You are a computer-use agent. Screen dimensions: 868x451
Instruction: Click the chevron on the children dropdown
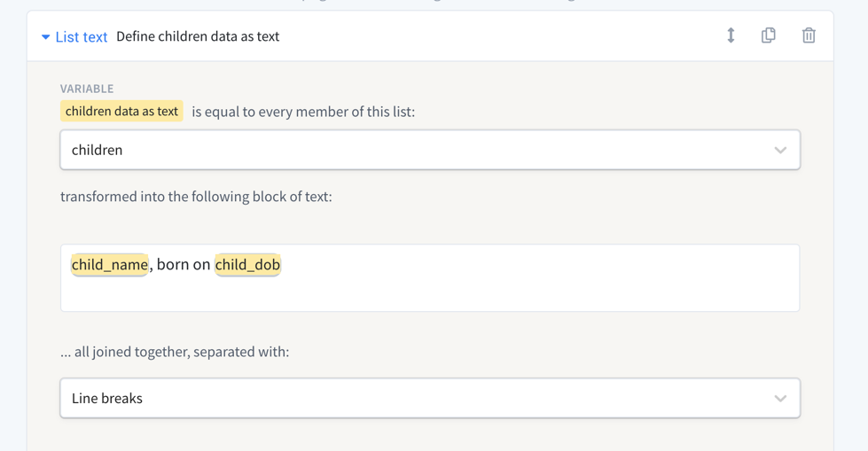point(780,150)
